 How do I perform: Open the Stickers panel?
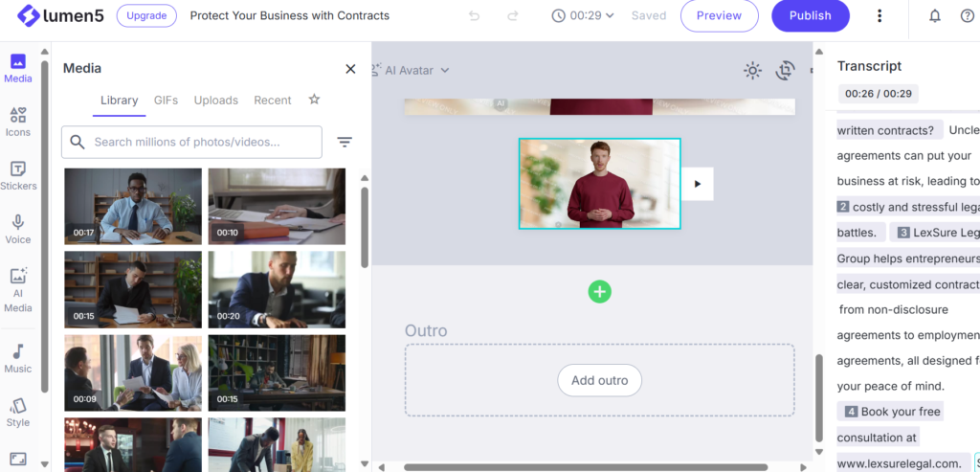click(x=18, y=175)
